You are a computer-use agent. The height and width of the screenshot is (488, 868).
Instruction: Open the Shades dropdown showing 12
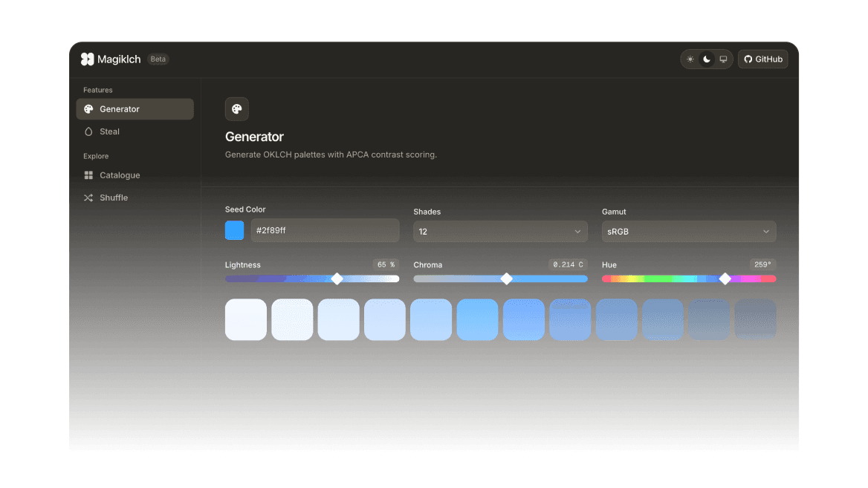point(500,231)
